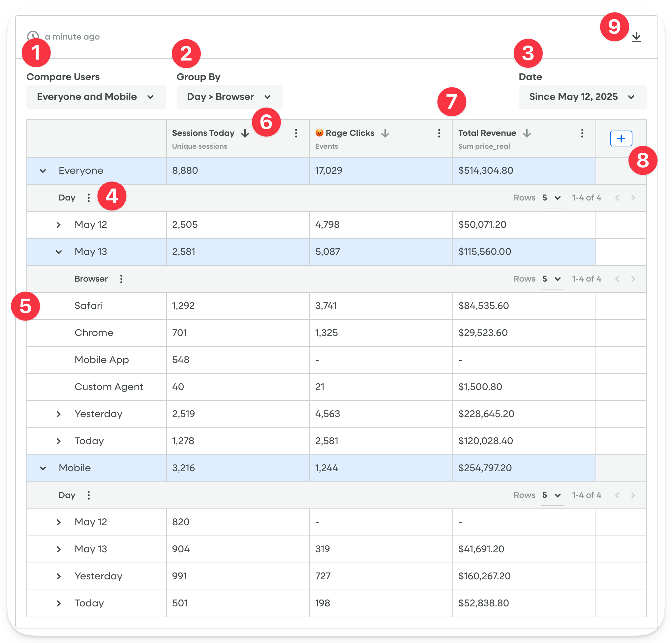Click the sort arrow on Total Revenue

click(527, 133)
